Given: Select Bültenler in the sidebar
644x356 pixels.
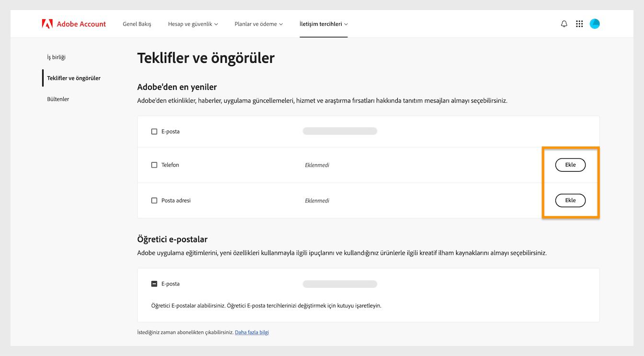Looking at the screenshot, I should (58, 99).
